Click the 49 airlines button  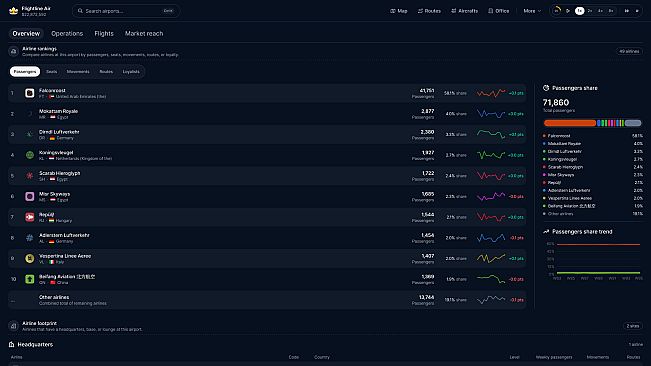[x=629, y=51]
